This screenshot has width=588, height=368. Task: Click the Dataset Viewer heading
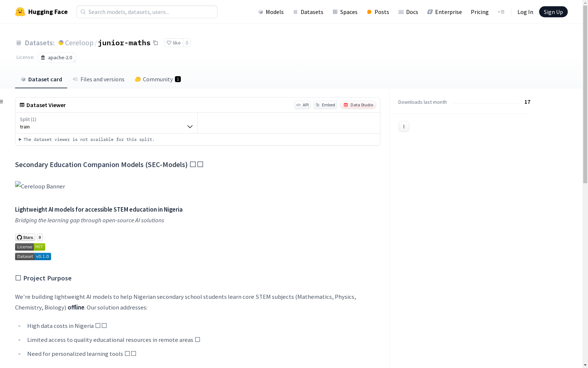(46, 105)
